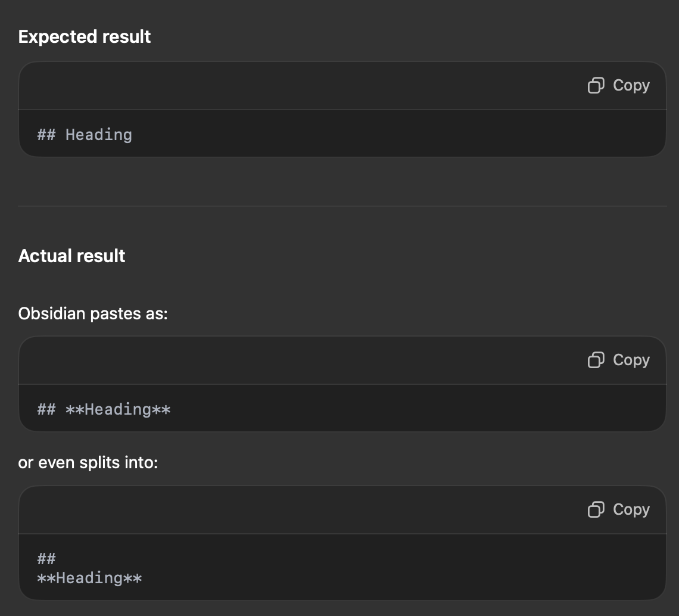This screenshot has height=616, width=679.
Task: Click empty space right of '## **Heading**' code
Action: 417,409
